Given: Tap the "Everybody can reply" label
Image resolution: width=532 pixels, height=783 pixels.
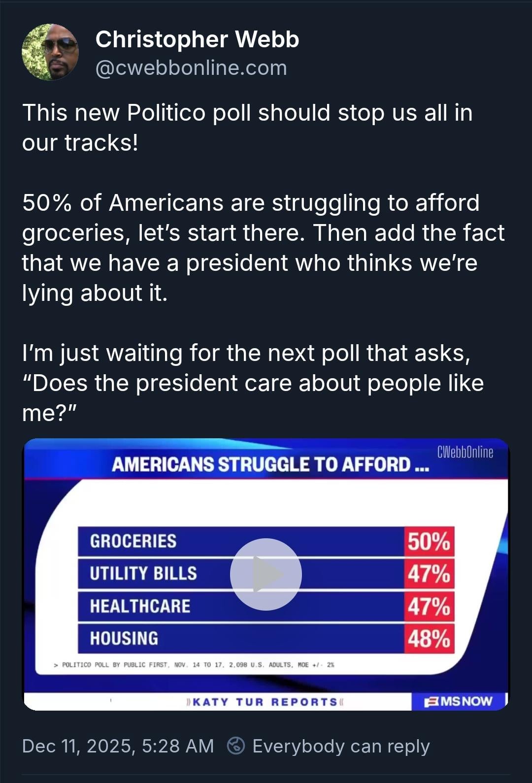Looking at the screenshot, I should click(341, 746).
